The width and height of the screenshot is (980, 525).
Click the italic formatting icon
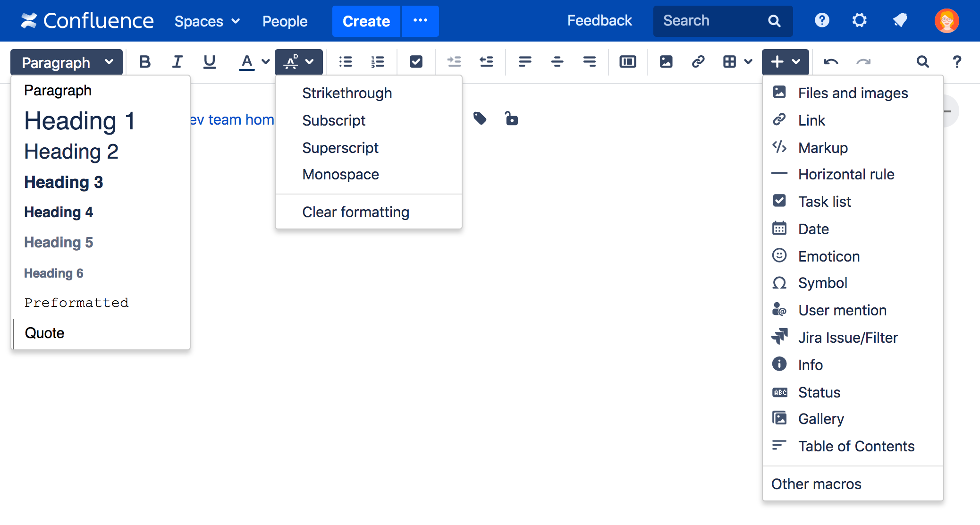[177, 62]
